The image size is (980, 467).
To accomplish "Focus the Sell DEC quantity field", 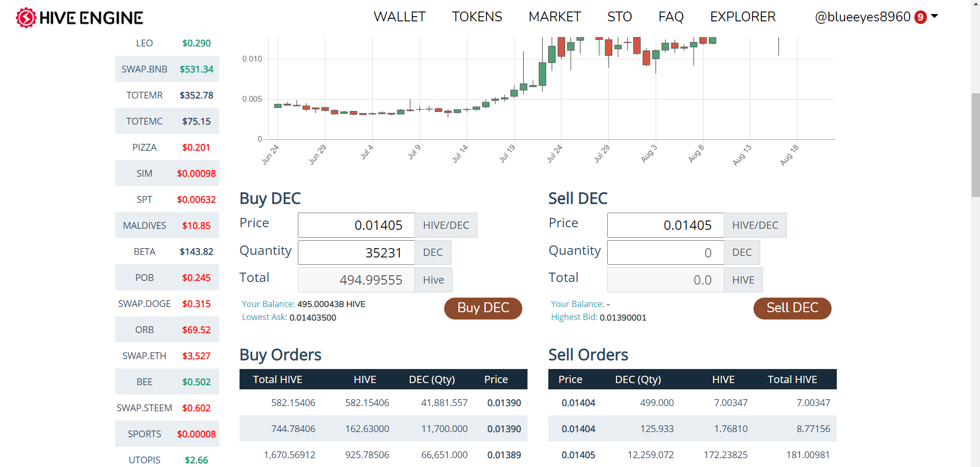I will pyautogui.click(x=665, y=253).
